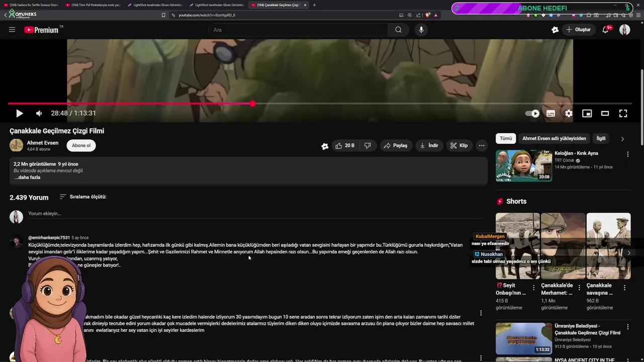Open the notifications bell
644x362 pixels.
[606, 30]
